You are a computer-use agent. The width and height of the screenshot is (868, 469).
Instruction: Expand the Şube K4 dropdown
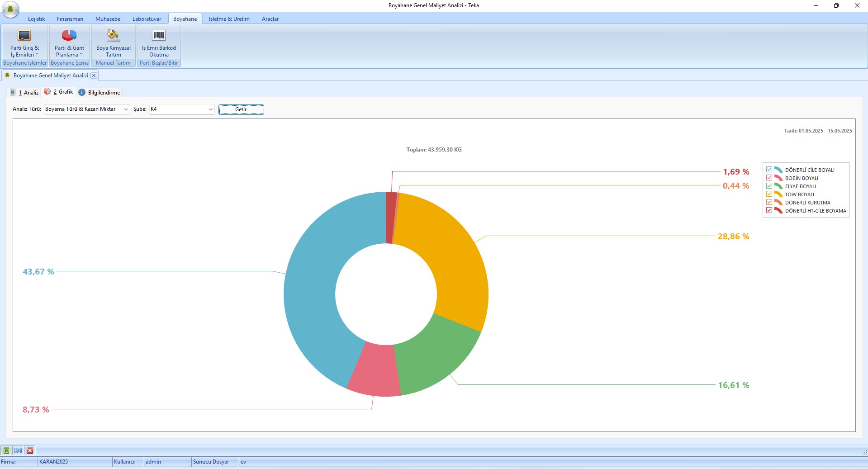tap(210, 109)
